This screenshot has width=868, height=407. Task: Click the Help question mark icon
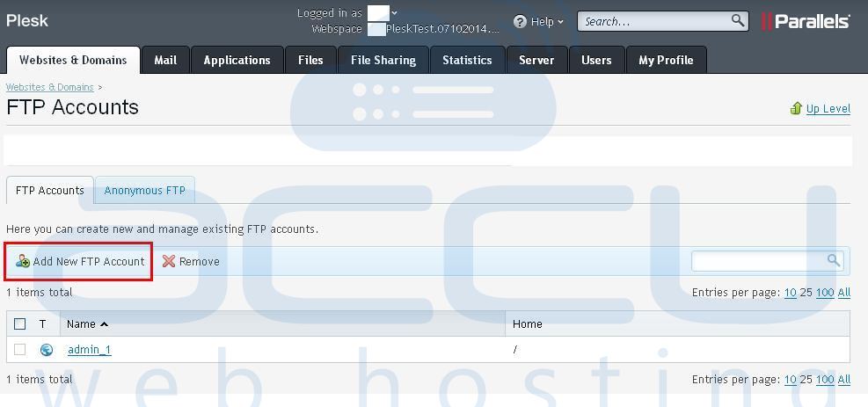pos(520,22)
